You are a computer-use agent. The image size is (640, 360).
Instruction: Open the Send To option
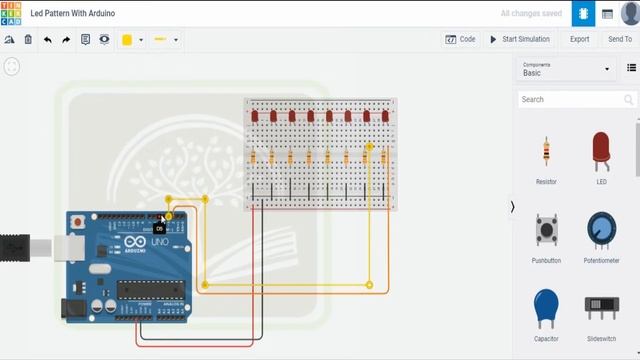coord(620,39)
